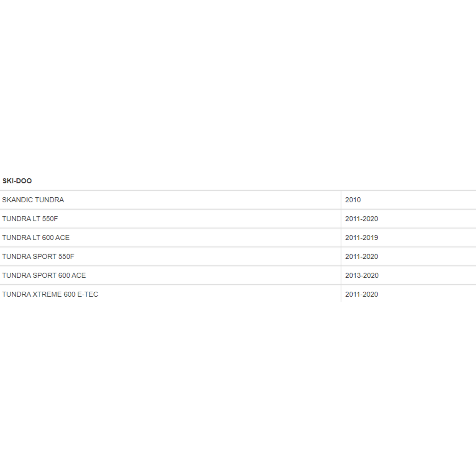Viewport: 476px width, 476px height.
Task: Click the 600 ACE text in TUNDRA SPORT row
Action: pyautogui.click(x=72, y=275)
